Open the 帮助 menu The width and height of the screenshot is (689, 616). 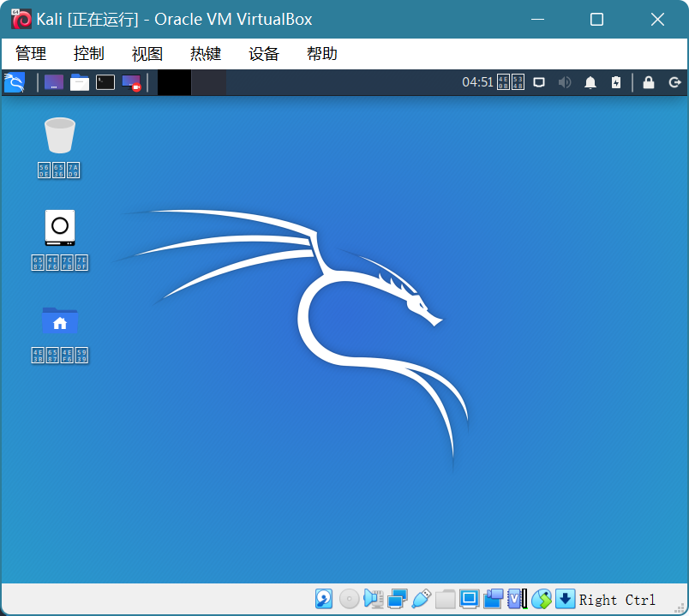click(322, 54)
